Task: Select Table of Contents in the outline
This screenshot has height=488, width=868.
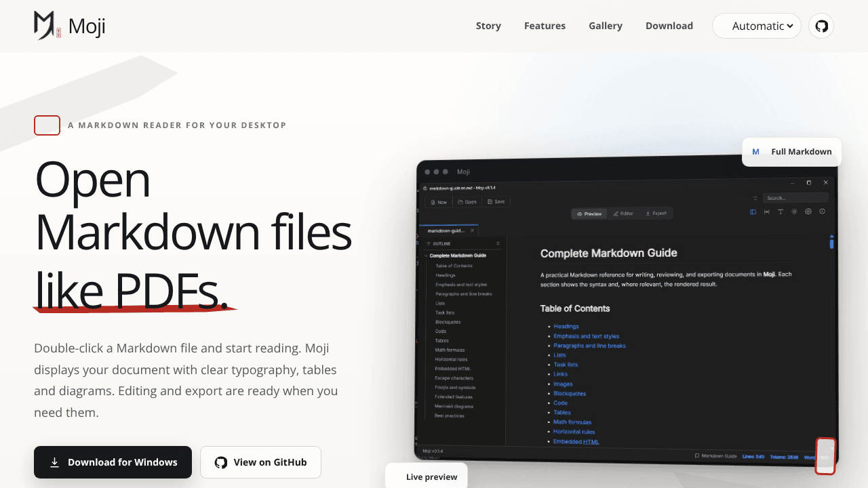Action: coord(454,266)
